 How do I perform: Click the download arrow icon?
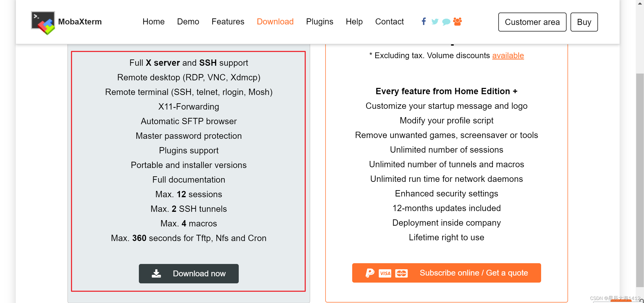(x=156, y=274)
